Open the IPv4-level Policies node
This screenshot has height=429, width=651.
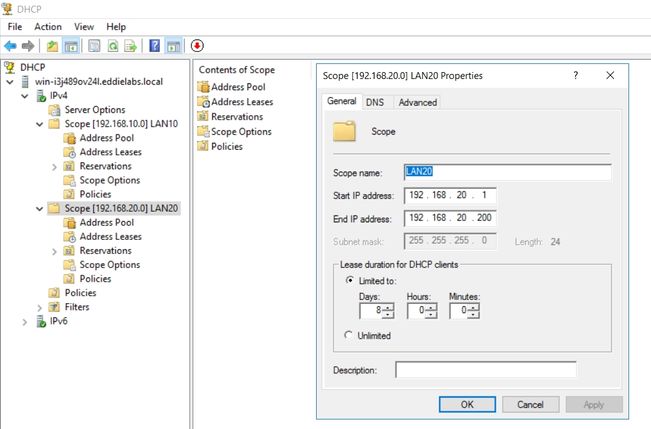pyautogui.click(x=81, y=293)
